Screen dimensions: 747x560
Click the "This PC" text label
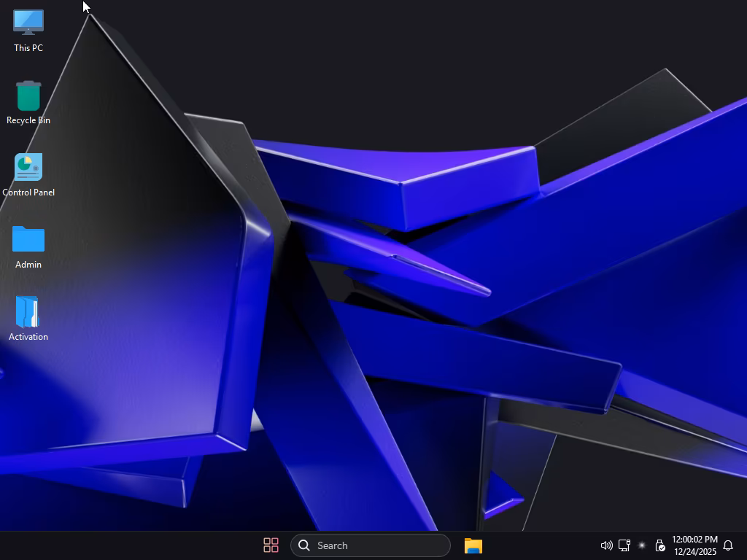28,48
